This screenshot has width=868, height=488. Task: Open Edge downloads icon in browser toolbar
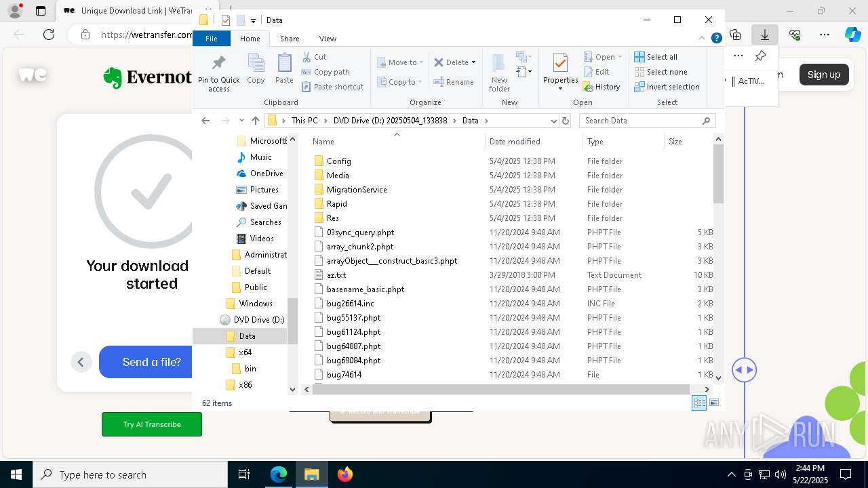(x=765, y=35)
